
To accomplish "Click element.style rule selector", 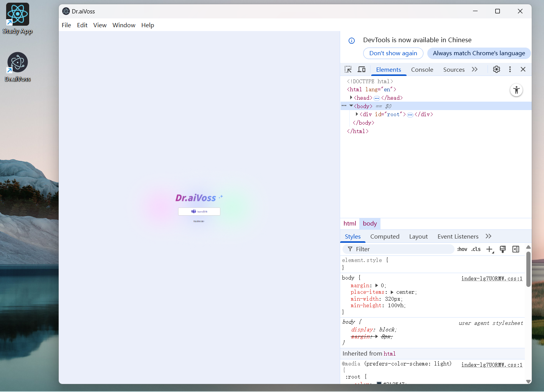I will (362, 260).
